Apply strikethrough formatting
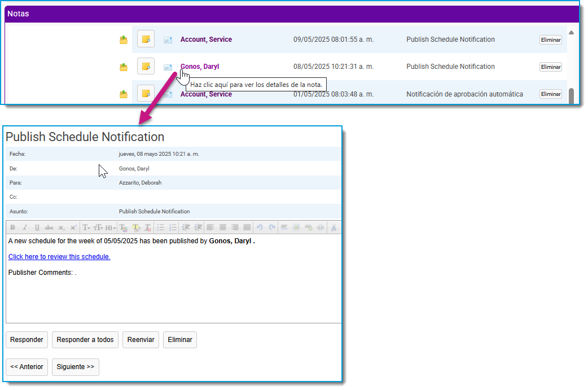Screen dimensions: 588x390 click(x=49, y=227)
